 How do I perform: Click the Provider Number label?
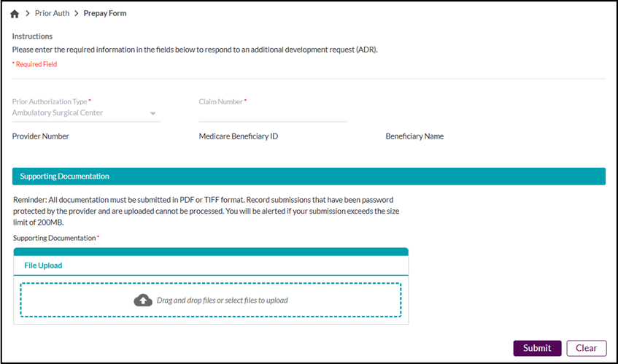pos(41,136)
